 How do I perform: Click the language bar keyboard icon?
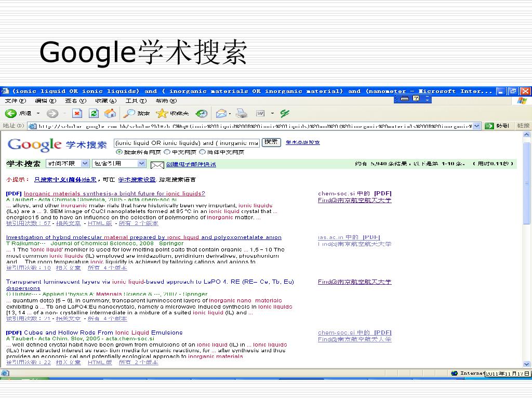click(x=404, y=98)
